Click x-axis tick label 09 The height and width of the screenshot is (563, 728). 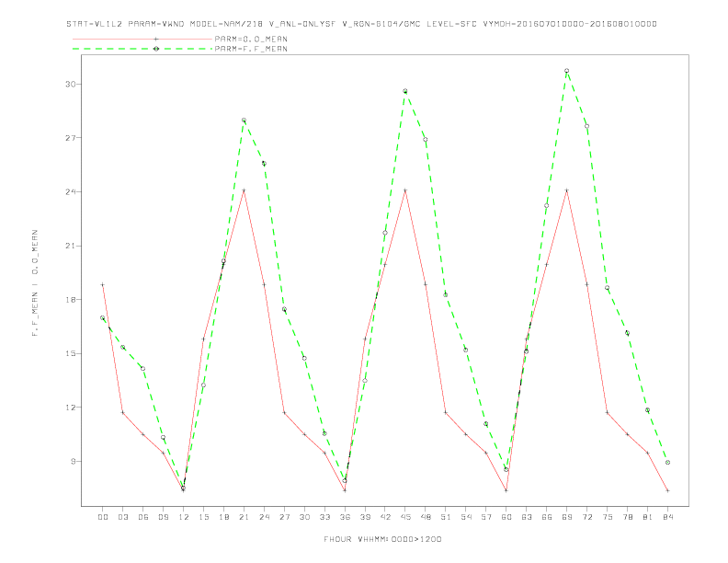(163, 517)
